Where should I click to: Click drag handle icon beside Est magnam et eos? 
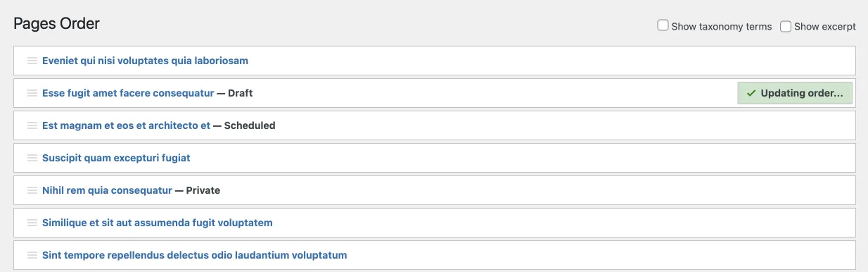tap(32, 125)
